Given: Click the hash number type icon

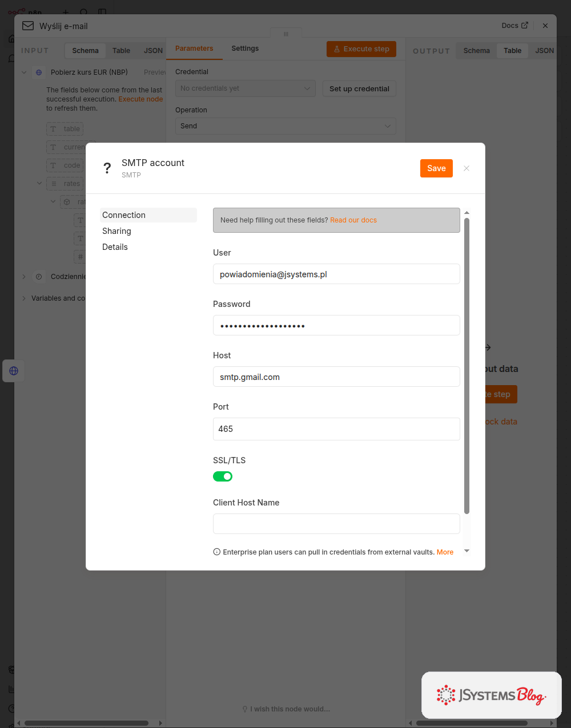Looking at the screenshot, I should (x=80, y=257).
